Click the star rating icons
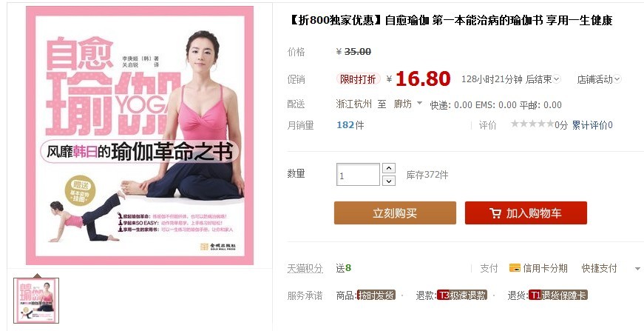The height and width of the screenshot is (331, 644). click(532, 124)
